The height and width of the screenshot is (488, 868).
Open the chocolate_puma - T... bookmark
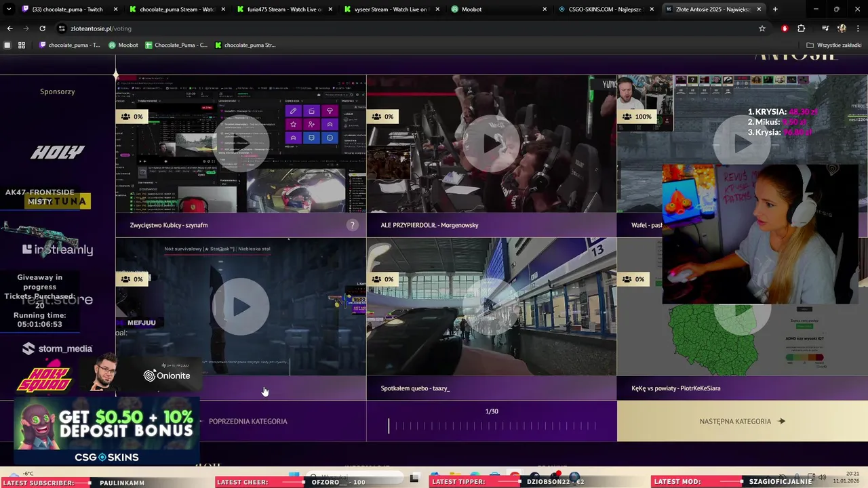[70, 45]
